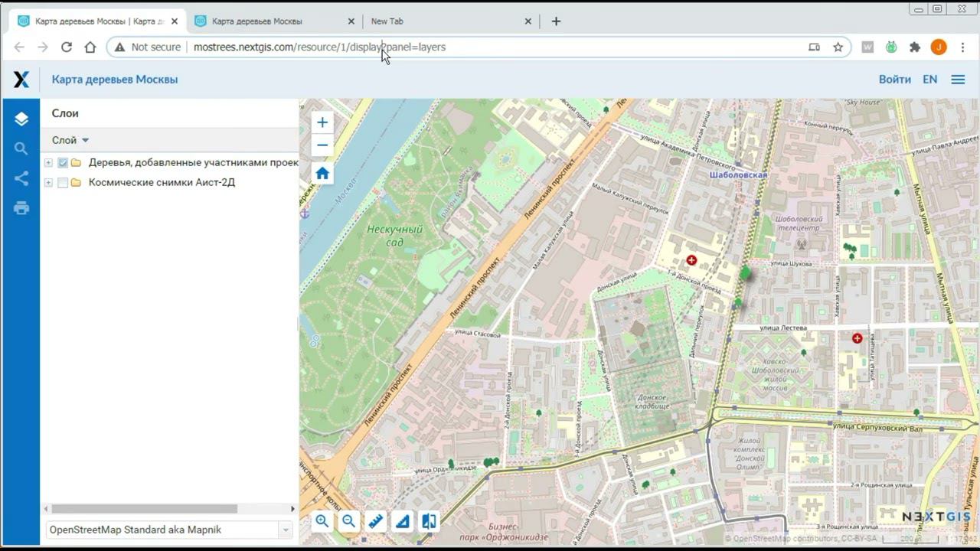Zoom in with the map plus button
This screenshot has width=980, height=551.
[322, 122]
